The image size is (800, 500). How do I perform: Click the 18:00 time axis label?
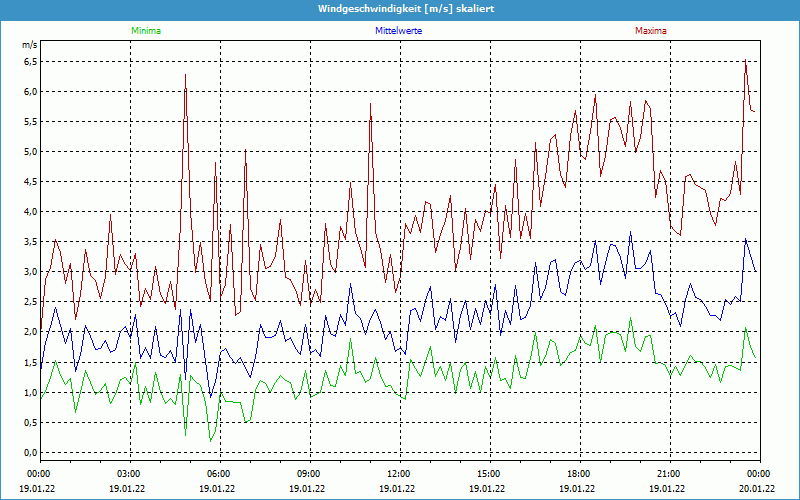580,474
